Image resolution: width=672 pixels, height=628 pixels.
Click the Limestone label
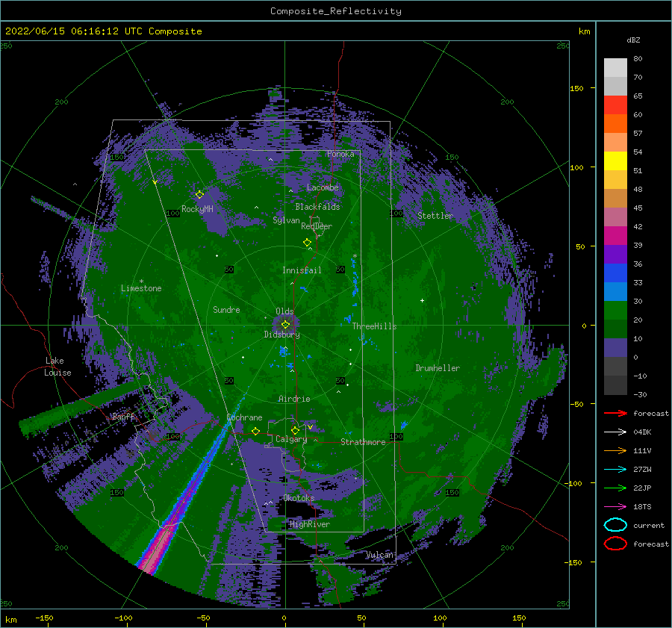(141, 288)
